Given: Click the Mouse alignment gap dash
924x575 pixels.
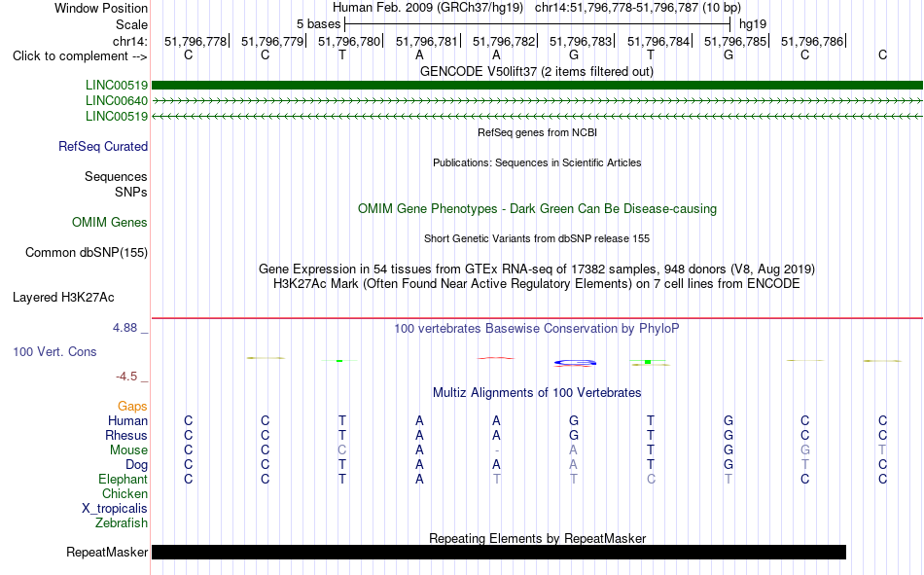Looking at the screenshot, I should coord(496,450).
